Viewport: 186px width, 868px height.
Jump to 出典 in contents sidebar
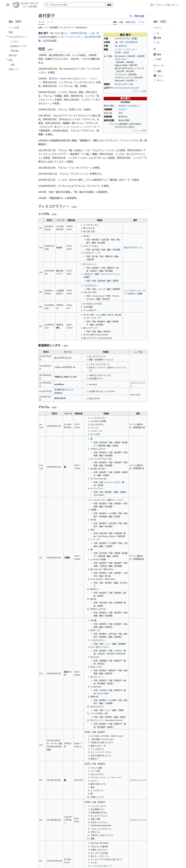point(12,65)
